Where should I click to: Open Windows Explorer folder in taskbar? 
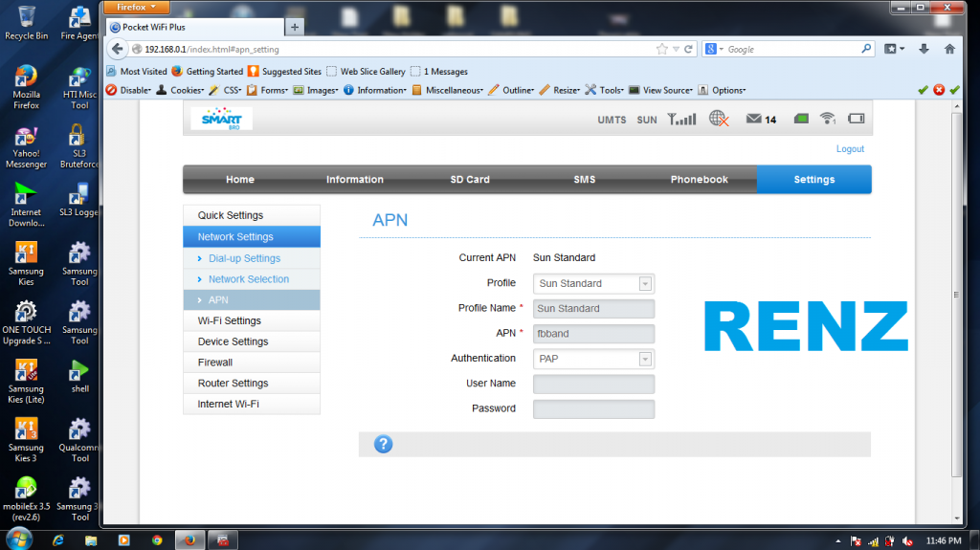coord(91,540)
